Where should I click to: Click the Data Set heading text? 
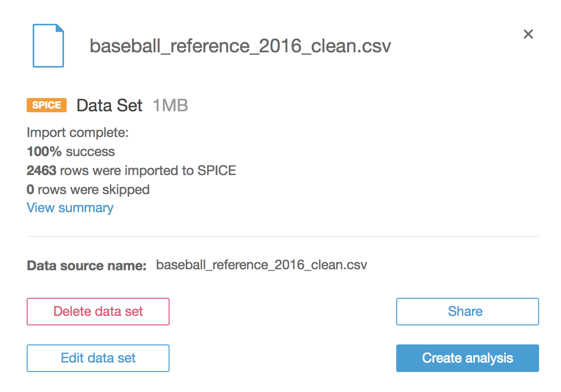(x=110, y=105)
